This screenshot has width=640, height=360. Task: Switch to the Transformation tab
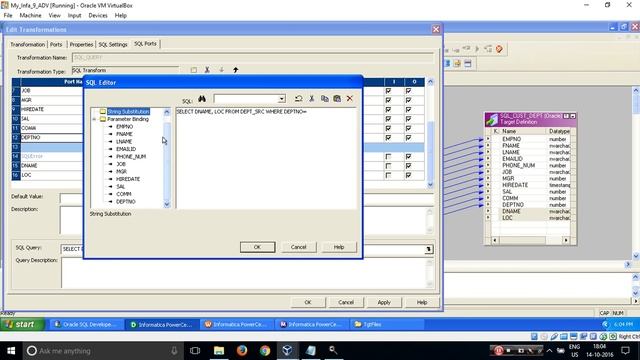(x=27, y=44)
